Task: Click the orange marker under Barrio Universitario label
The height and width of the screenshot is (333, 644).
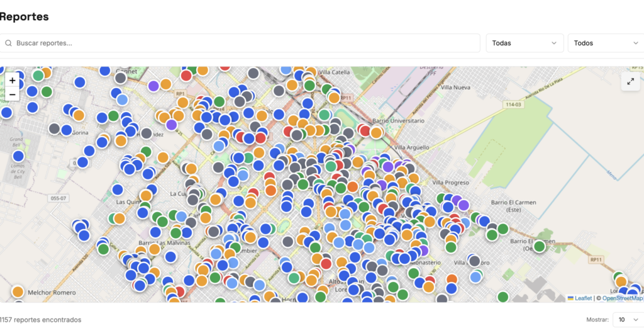Action: (x=376, y=132)
